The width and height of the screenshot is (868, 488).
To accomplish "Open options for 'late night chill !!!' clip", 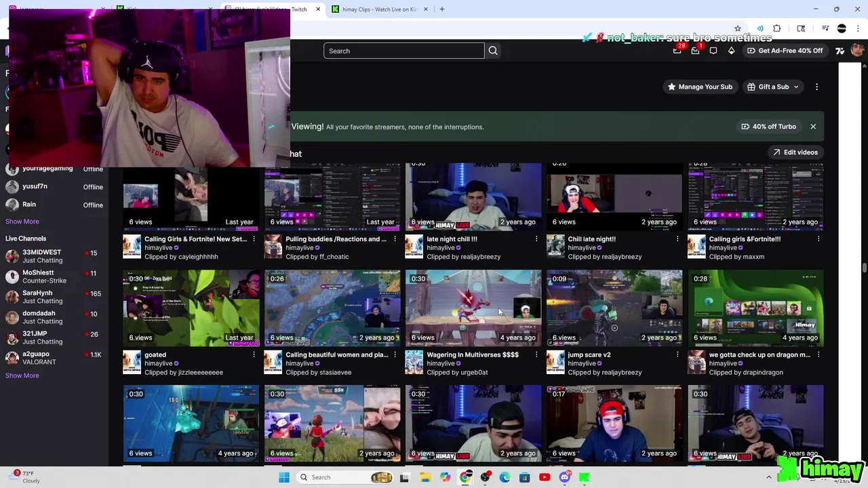I will (536, 239).
